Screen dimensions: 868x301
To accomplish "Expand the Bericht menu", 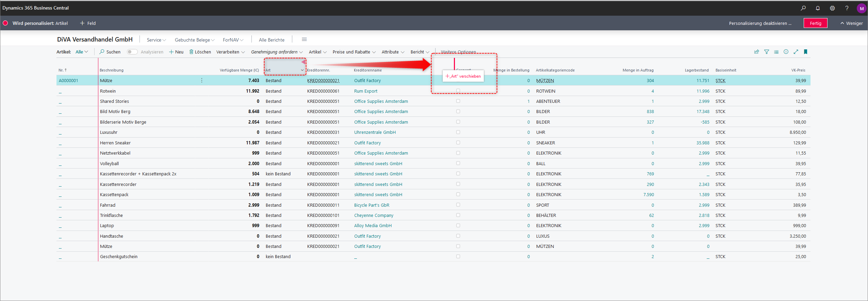I will coord(420,52).
